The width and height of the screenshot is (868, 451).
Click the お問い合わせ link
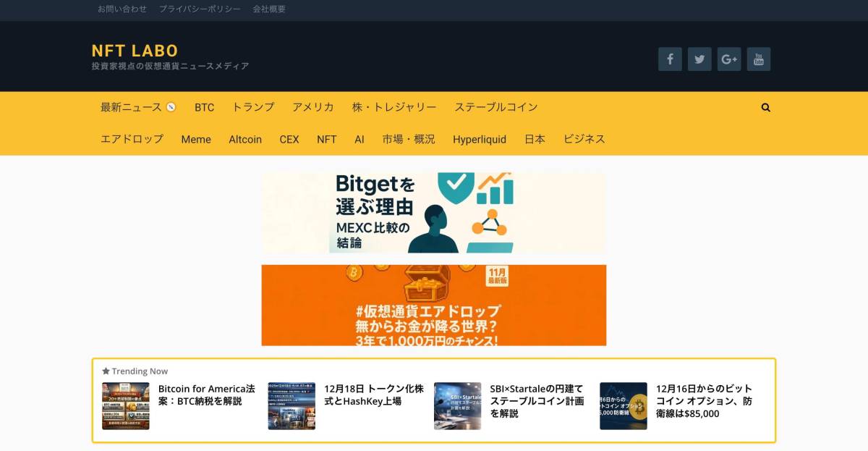122,9
